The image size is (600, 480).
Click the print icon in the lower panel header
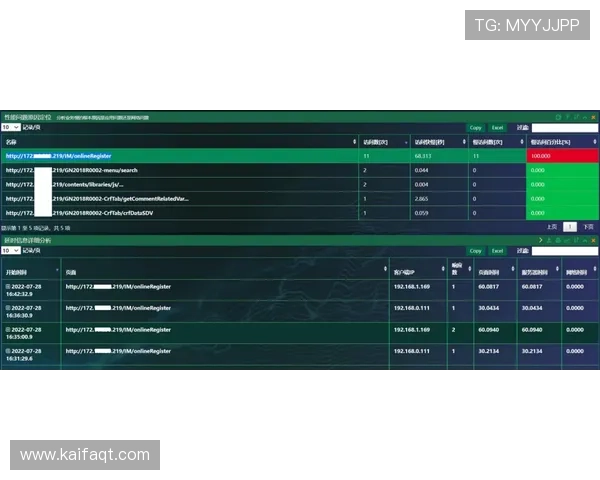pyautogui.click(x=557, y=241)
